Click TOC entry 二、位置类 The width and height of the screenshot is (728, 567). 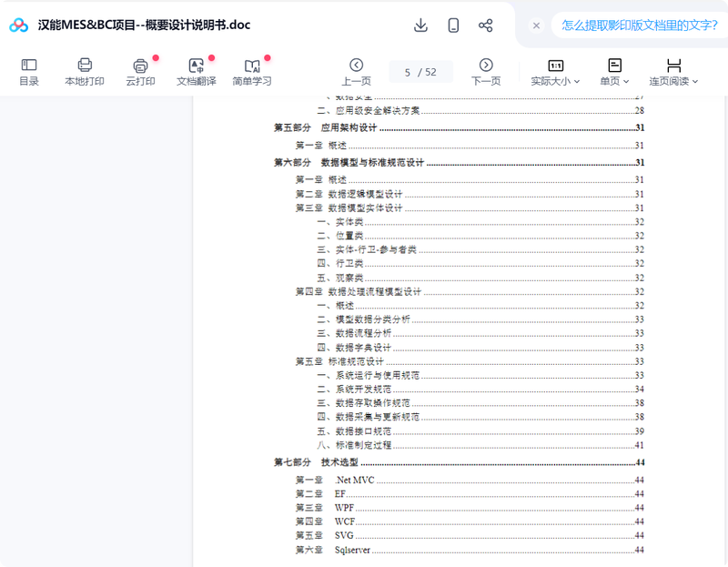point(480,236)
